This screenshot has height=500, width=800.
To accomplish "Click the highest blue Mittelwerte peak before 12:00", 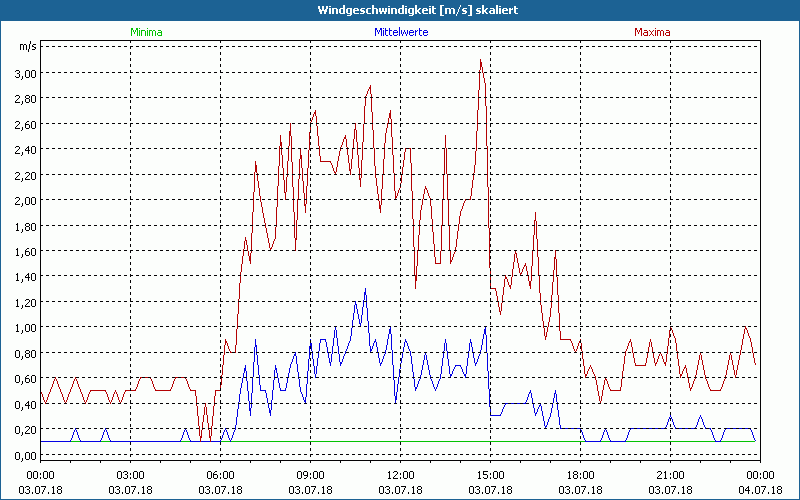I will (x=365, y=290).
